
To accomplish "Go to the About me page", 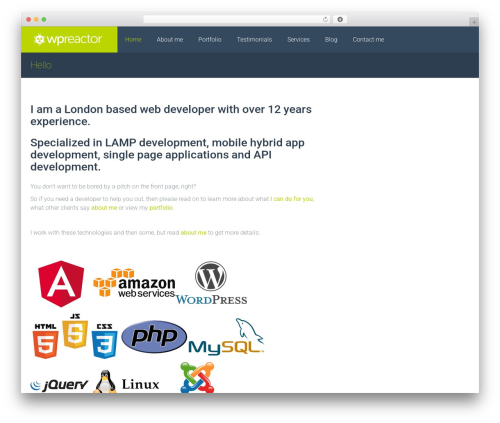I will point(170,39).
